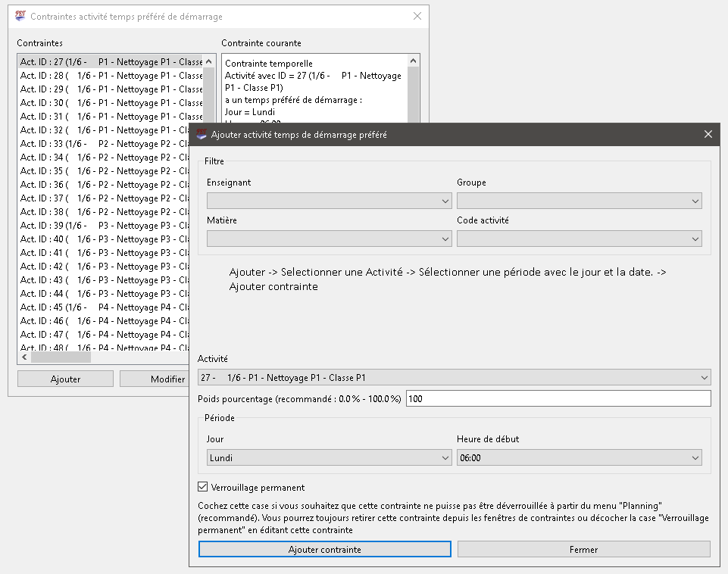728x574 pixels.
Task: Click the Poids pourcentage input field
Action: [558, 398]
